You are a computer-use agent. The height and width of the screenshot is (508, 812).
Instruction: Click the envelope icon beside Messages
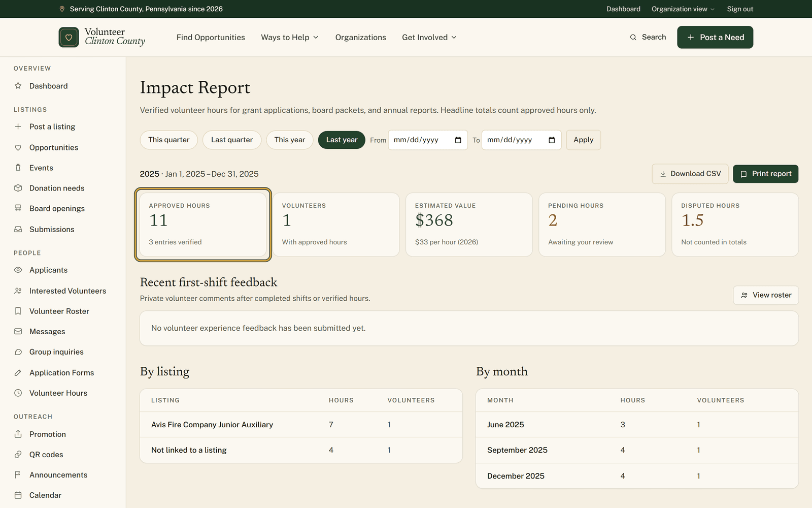point(18,331)
